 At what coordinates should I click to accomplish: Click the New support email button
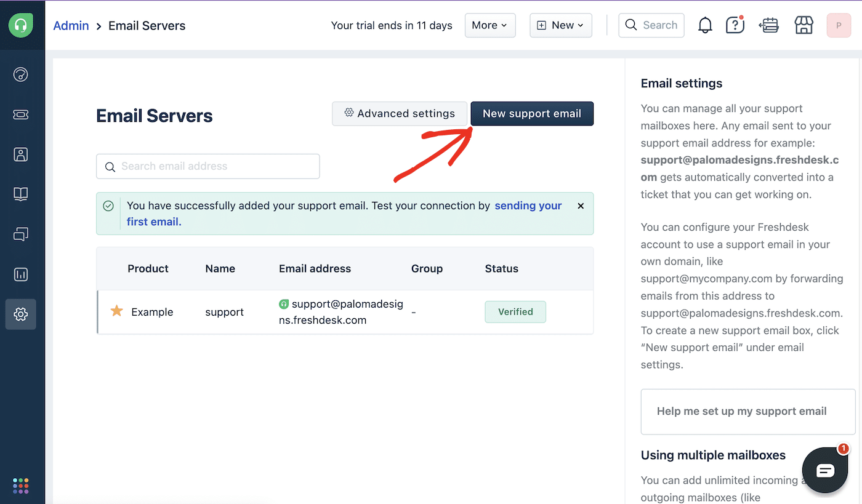[531, 113]
